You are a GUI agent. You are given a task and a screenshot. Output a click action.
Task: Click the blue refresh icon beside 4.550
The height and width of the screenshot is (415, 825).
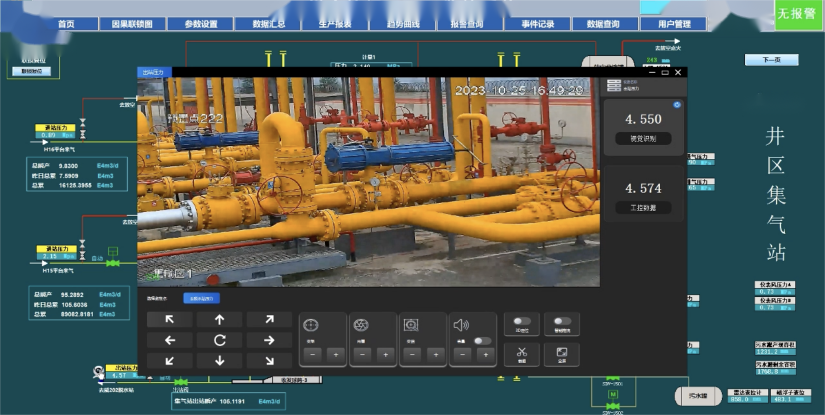677,104
